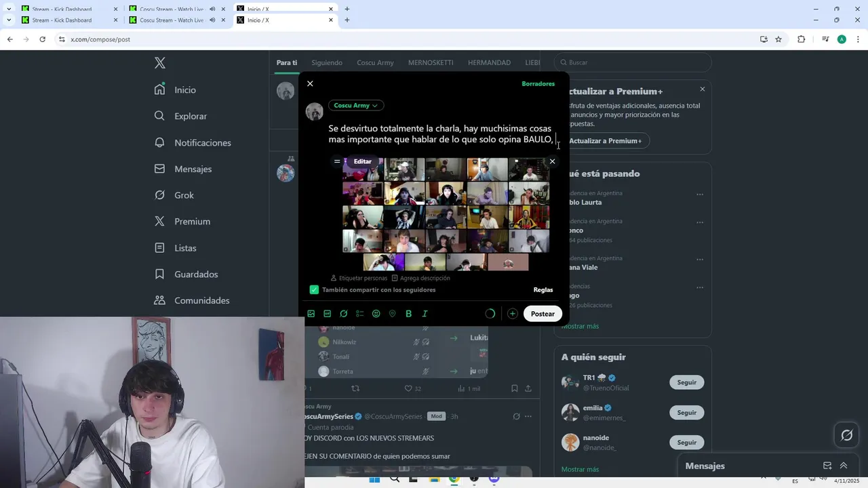868x488 pixels.
Task: Add media image icon in composer
Action: pos(311,314)
